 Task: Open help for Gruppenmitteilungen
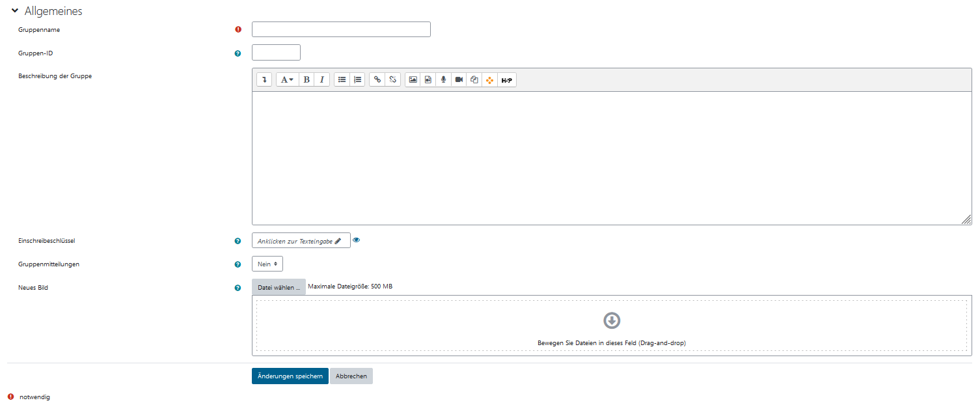point(238,264)
